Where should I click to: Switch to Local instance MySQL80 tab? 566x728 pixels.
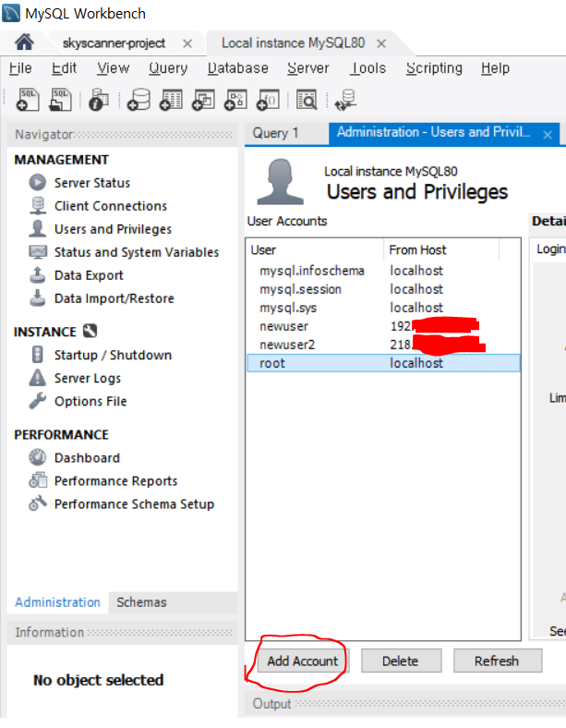(x=294, y=43)
